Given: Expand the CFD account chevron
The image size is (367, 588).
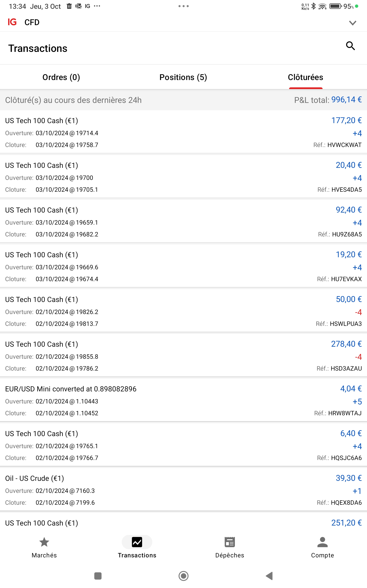Looking at the screenshot, I should coord(353,23).
